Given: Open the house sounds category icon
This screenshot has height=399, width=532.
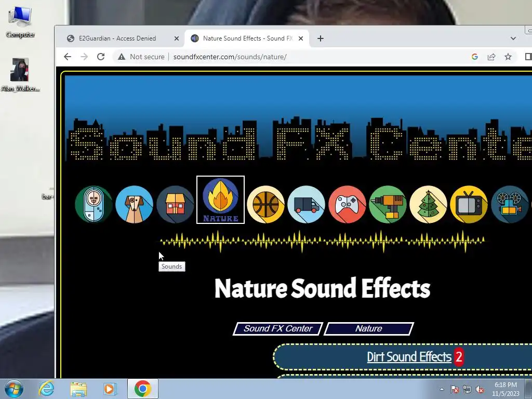Looking at the screenshot, I should tap(175, 204).
